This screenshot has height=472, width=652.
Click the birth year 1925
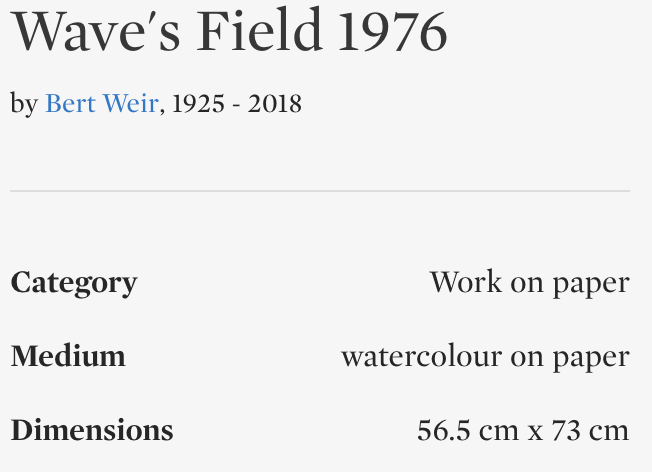(198, 103)
